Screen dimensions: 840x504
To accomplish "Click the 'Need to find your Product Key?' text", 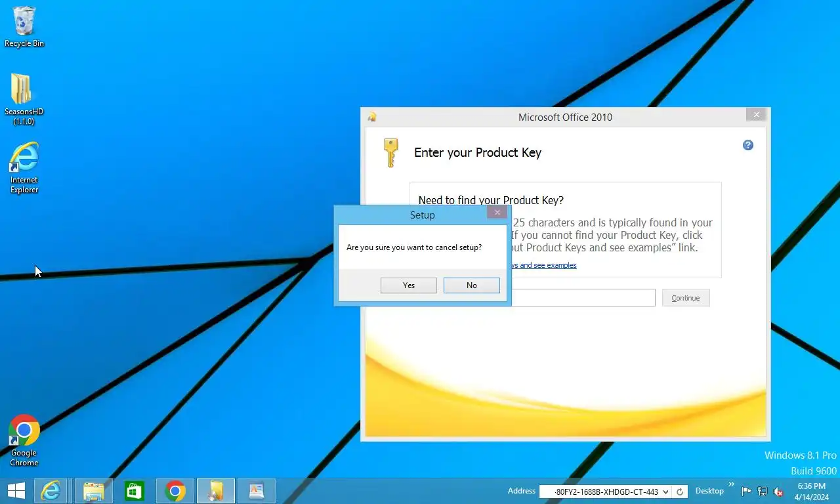I will (x=491, y=201).
